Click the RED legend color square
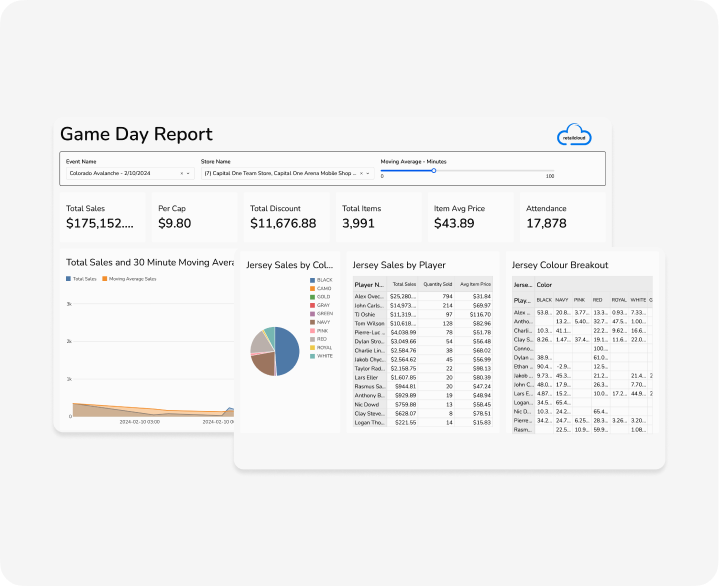Screen dimensions: 719x586 (312, 339)
